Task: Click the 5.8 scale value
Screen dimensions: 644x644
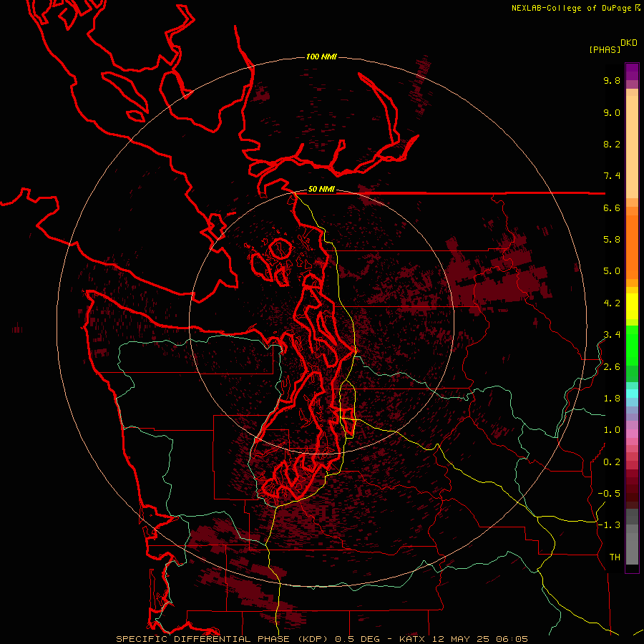Action: point(612,240)
